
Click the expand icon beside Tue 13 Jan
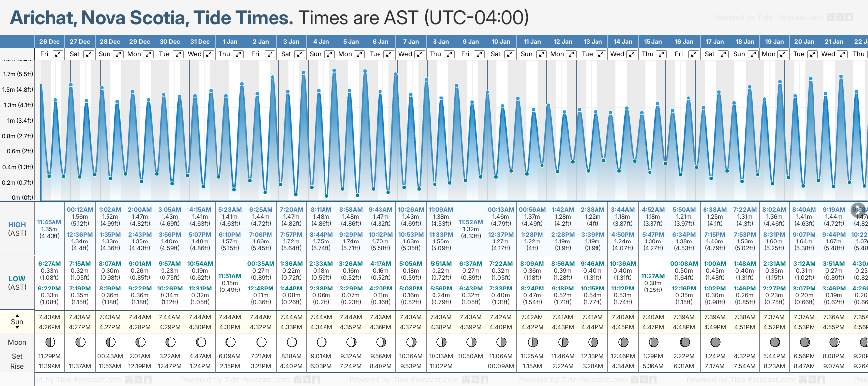600,54
